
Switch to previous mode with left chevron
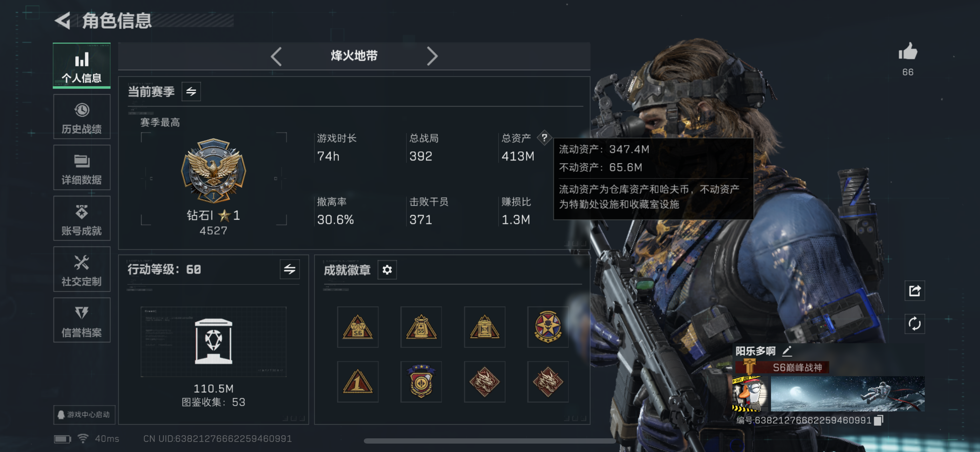(x=277, y=56)
